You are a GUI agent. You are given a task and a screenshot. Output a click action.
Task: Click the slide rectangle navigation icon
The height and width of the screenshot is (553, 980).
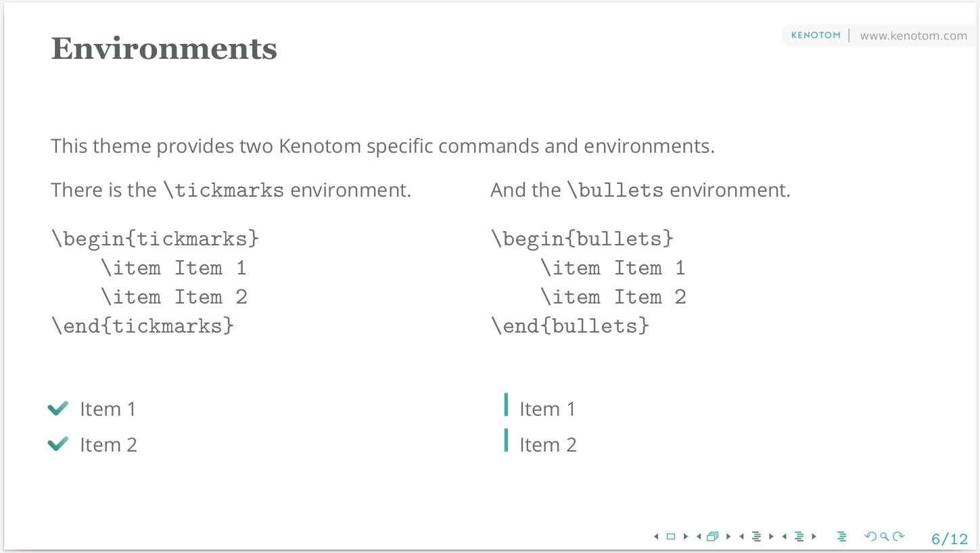pos(670,537)
